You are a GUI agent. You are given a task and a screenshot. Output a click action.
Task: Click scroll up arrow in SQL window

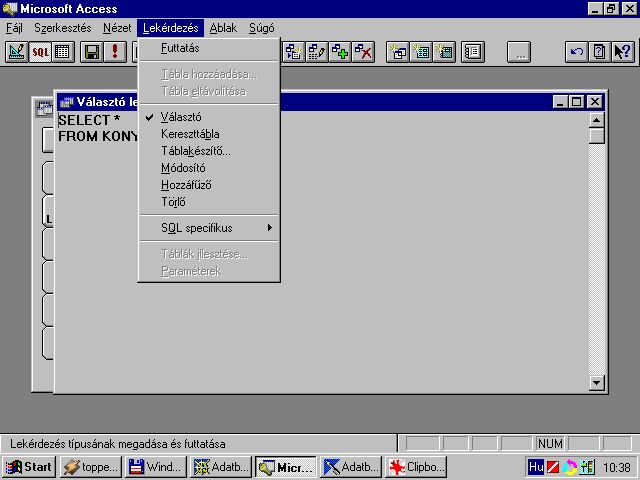596,120
